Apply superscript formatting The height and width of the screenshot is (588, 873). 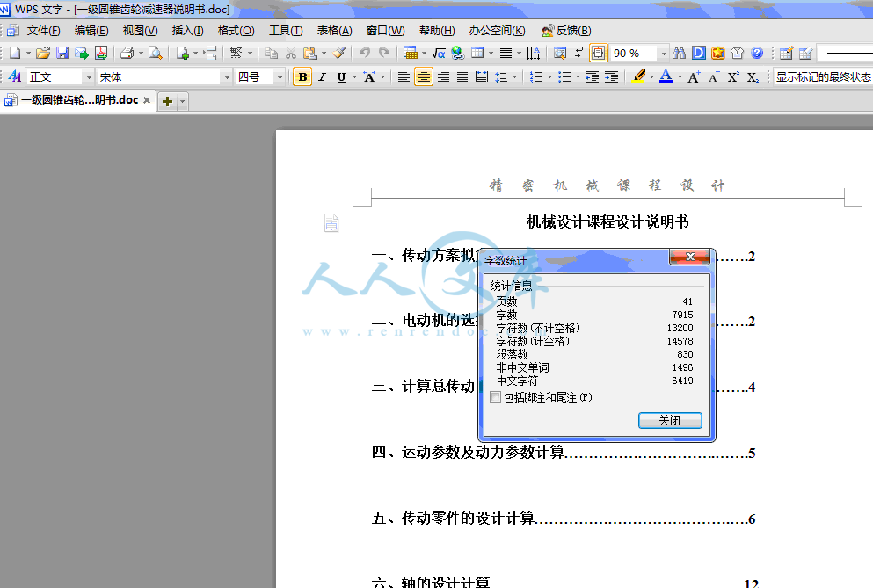733,76
